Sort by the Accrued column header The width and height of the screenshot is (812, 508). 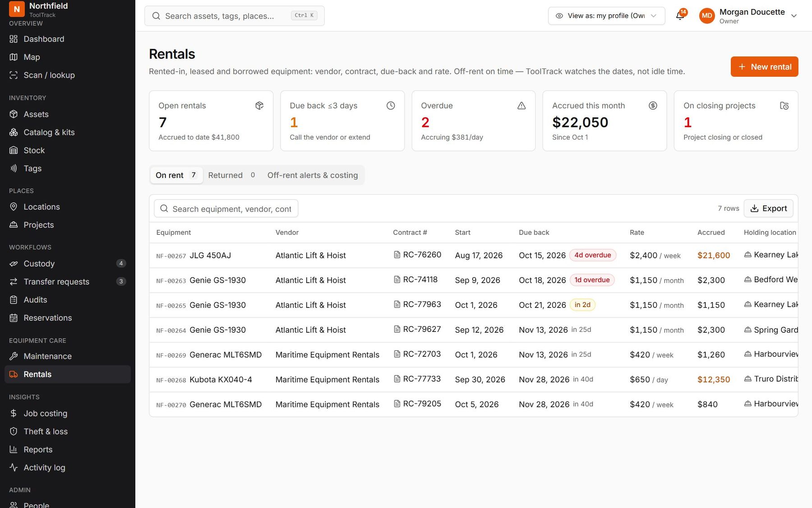point(711,233)
